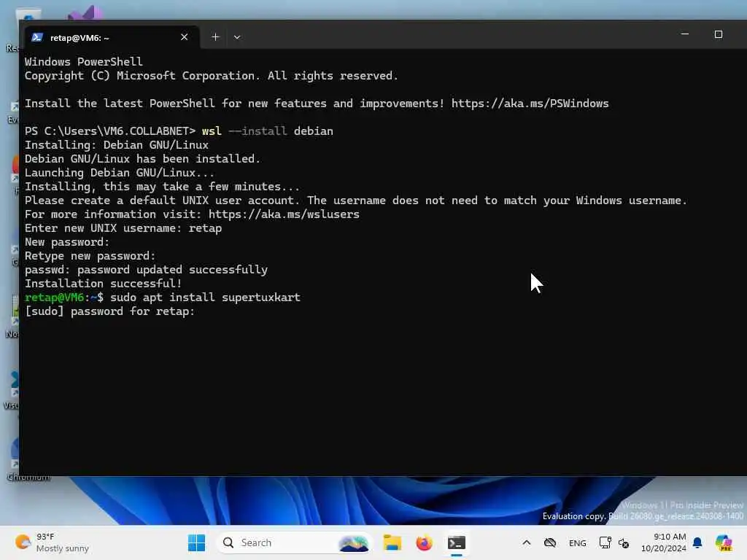
Task: Click the 'wsl --install debian' command text
Action: click(x=267, y=131)
